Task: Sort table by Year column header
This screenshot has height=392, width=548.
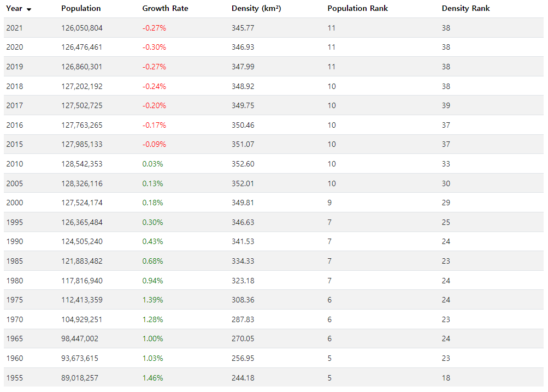Action: tap(14, 8)
